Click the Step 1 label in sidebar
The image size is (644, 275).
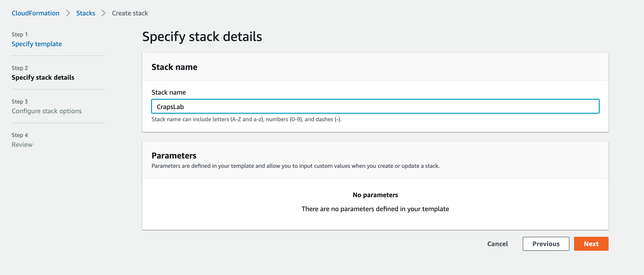coord(20,34)
